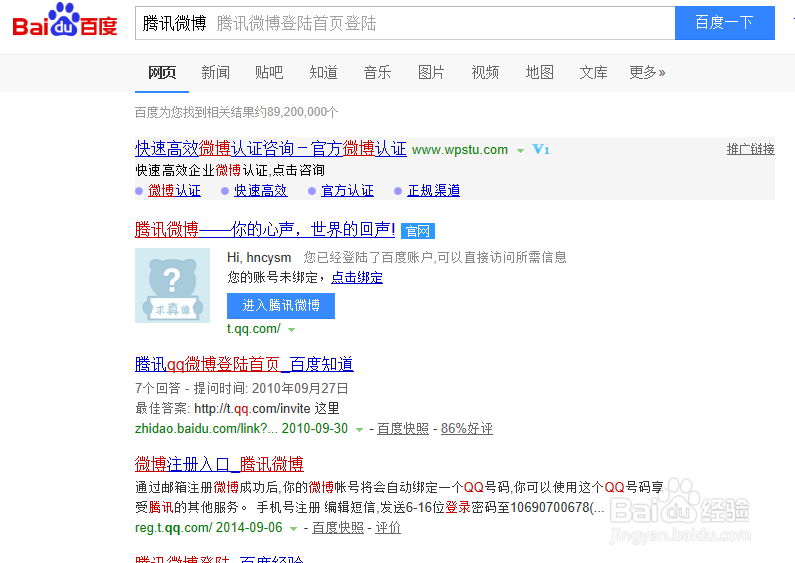The image size is (795, 563).
Task: Open the 快速高效 sublink
Action: (261, 191)
